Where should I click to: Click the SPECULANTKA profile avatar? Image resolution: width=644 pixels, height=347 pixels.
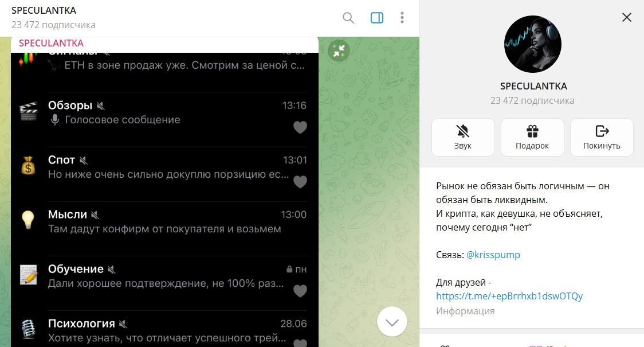pos(533,44)
